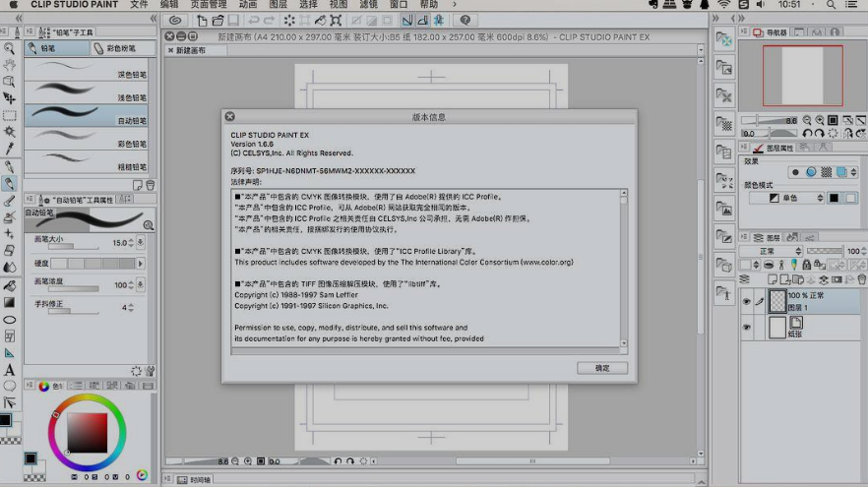
Task: Click 确定 button in version dialog
Action: coord(602,368)
